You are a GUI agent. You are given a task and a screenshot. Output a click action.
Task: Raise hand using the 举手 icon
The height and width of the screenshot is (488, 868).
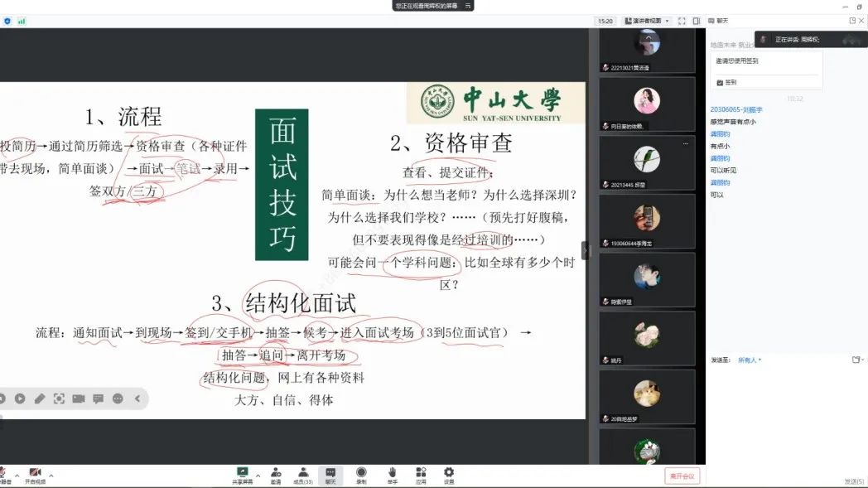coord(392,474)
